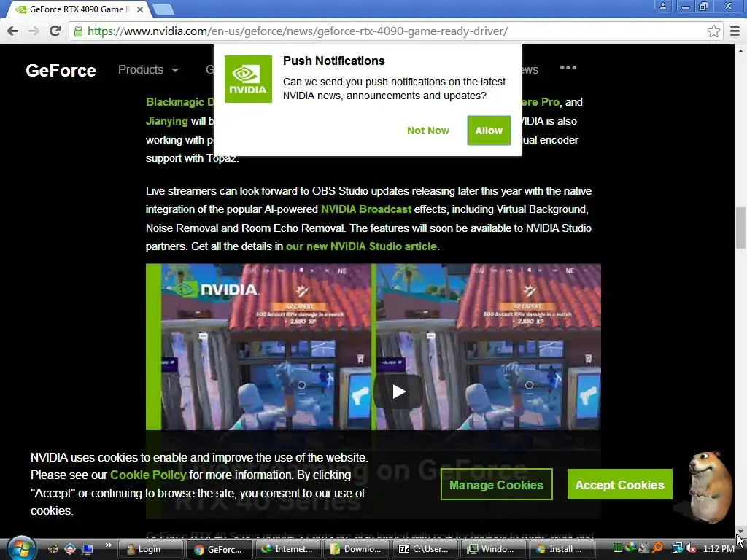Open the Downloads taskbar window
Image resolution: width=747 pixels, height=560 pixels.
pos(357,549)
